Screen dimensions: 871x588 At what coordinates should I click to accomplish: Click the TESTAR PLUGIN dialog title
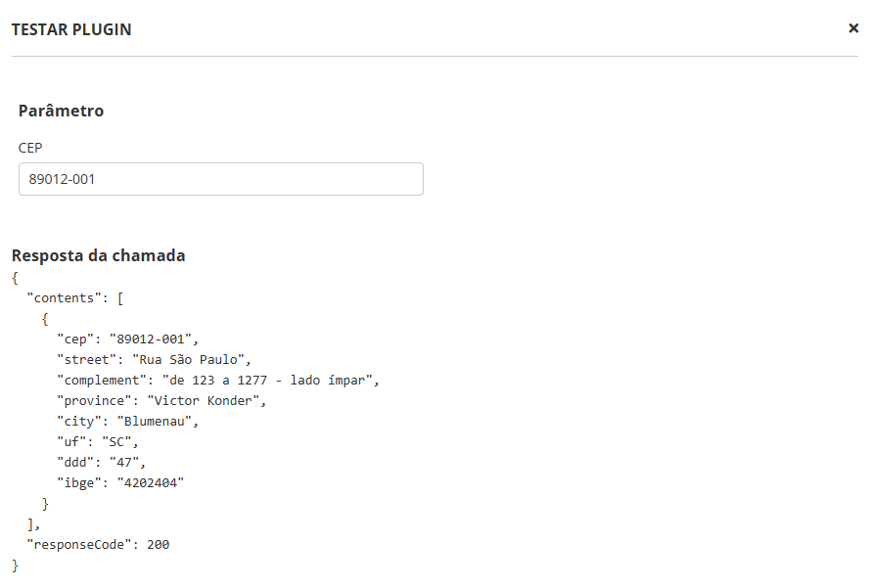(71, 29)
